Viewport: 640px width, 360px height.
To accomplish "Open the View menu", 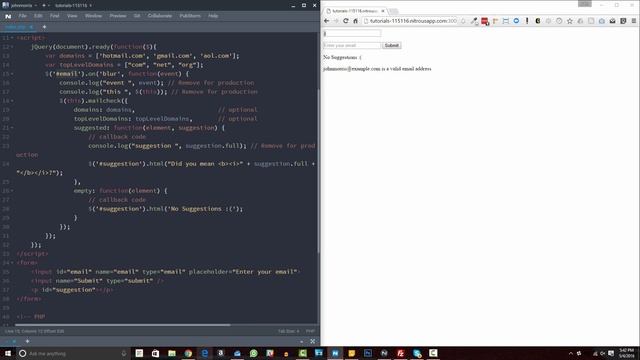I will (72, 16).
